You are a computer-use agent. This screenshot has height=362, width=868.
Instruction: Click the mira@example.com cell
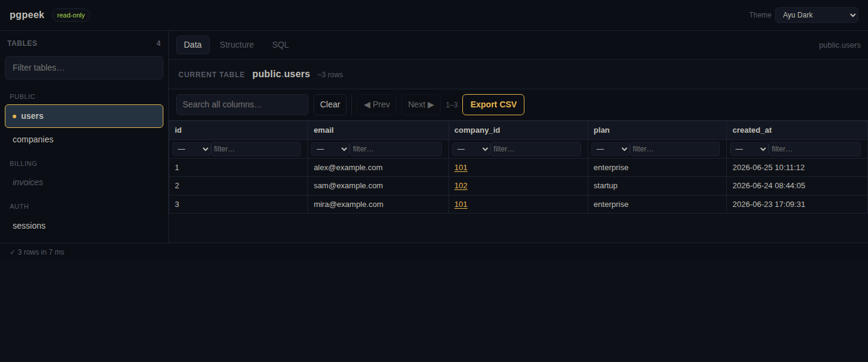pyautogui.click(x=378, y=205)
